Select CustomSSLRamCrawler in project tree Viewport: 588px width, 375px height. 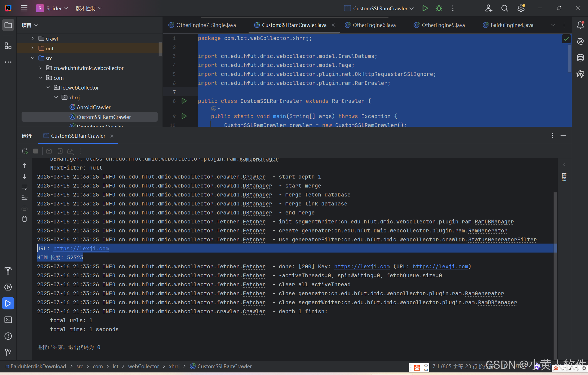(x=90, y=117)
